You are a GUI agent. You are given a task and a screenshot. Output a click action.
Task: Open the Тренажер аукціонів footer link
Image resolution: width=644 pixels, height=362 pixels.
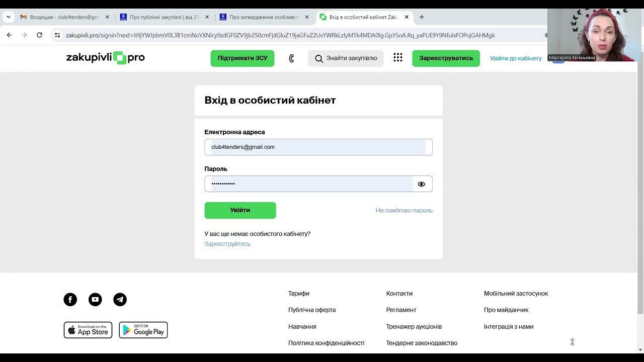click(414, 327)
